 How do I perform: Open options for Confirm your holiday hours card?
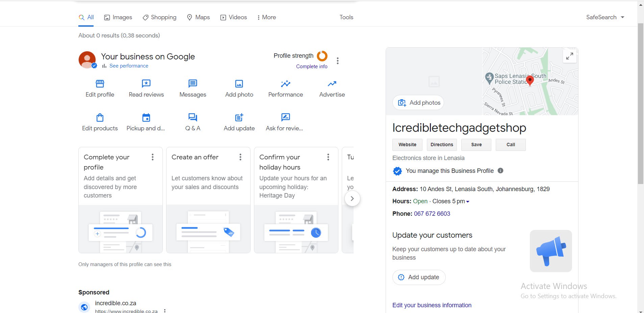click(x=328, y=157)
